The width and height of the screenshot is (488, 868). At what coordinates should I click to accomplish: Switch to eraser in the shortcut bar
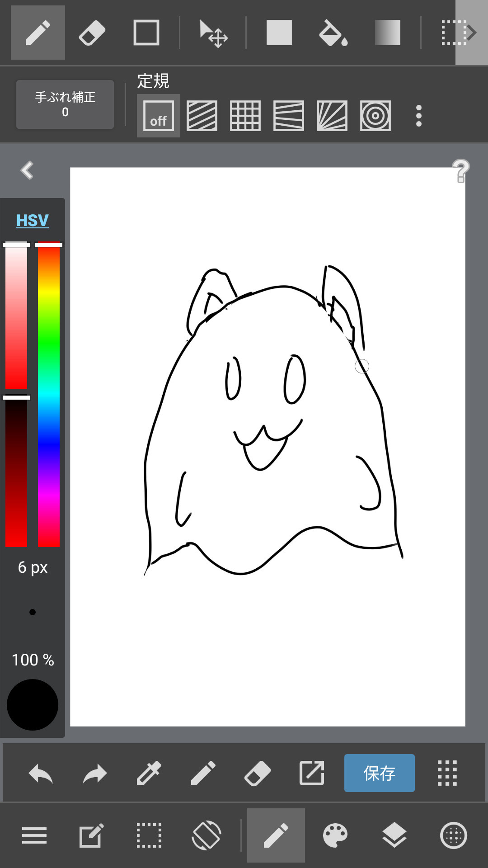click(x=258, y=773)
